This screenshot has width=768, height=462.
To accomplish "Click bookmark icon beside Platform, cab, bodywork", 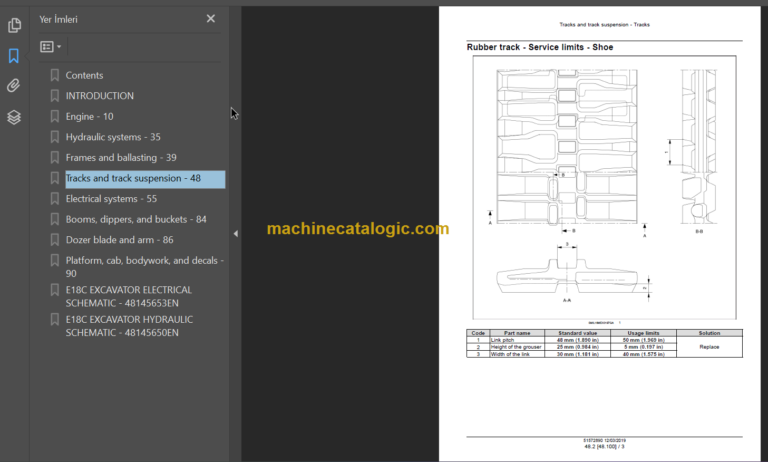I will coord(55,261).
